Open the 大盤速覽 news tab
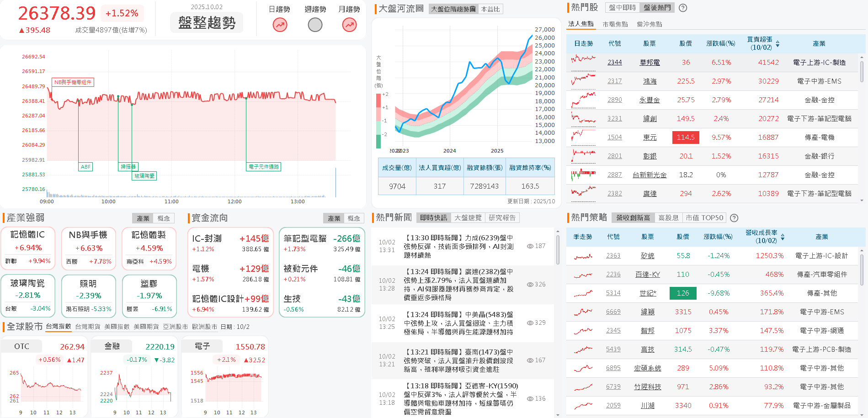 468,218
